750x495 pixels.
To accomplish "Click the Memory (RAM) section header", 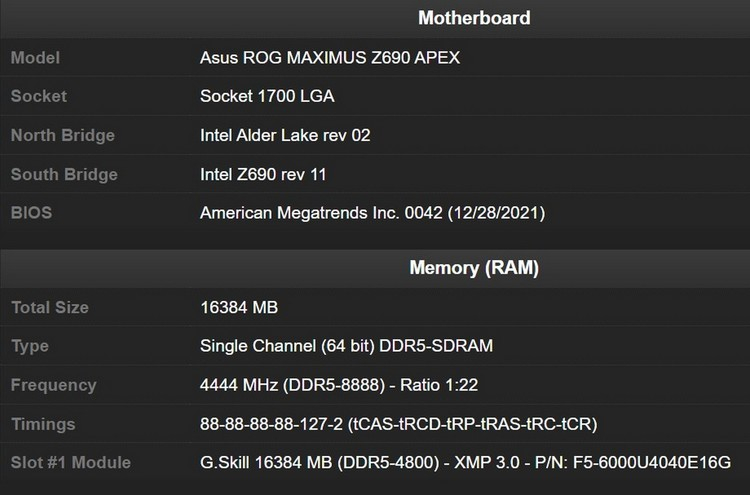I will coord(473,268).
